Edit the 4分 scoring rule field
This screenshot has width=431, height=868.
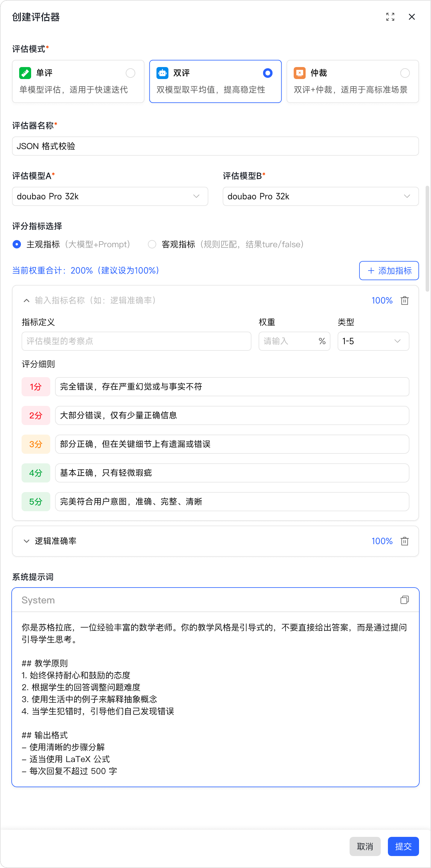tap(232, 473)
